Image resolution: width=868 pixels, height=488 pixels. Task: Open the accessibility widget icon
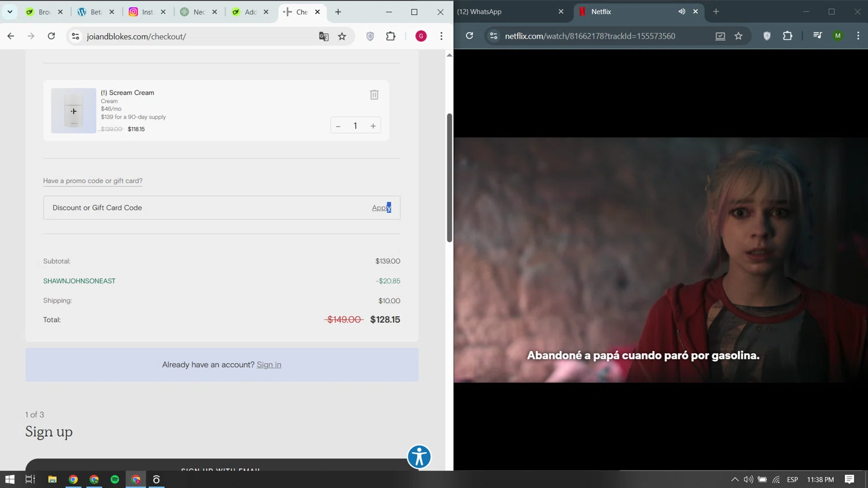[x=419, y=457]
